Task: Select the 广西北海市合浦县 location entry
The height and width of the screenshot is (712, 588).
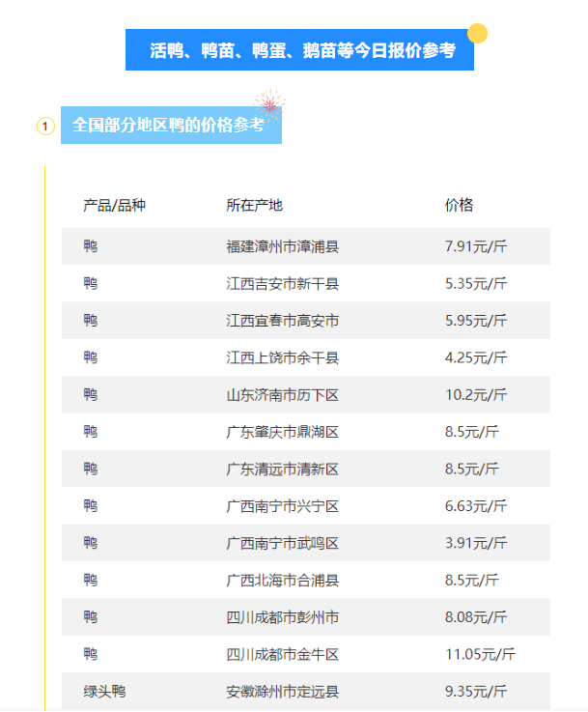Action: pos(282,581)
